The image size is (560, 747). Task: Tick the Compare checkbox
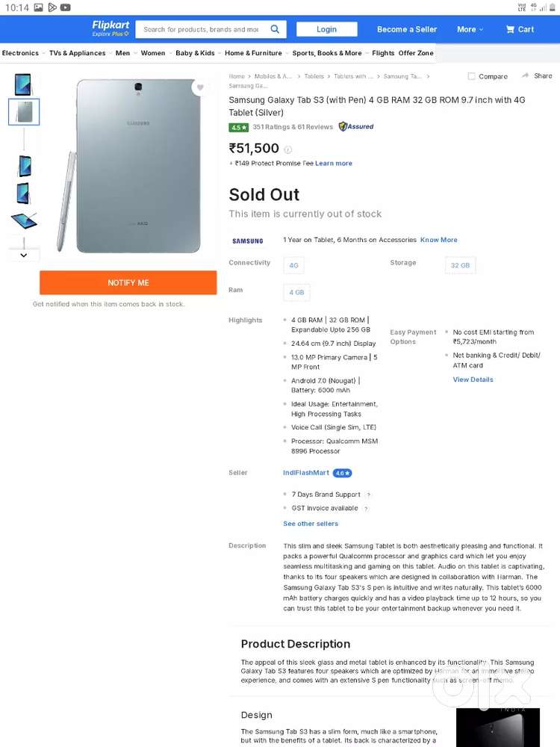[x=471, y=76]
